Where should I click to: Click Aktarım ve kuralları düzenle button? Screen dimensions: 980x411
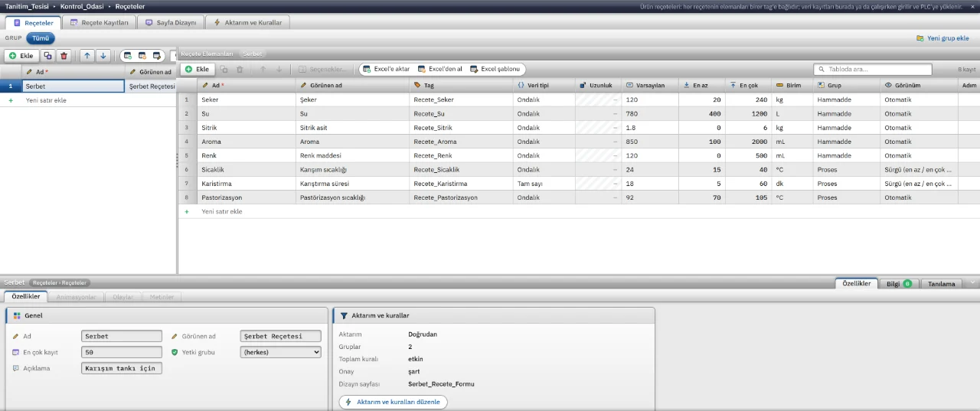(x=393, y=402)
